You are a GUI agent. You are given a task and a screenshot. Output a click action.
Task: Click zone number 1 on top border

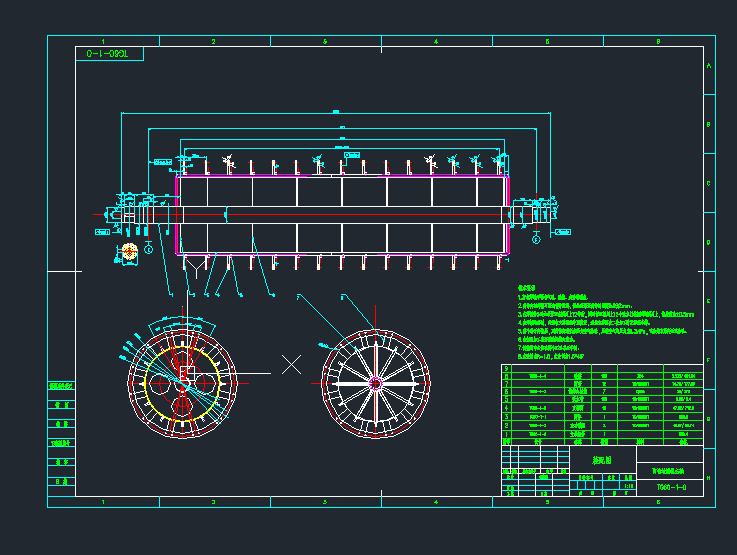pos(103,41)
